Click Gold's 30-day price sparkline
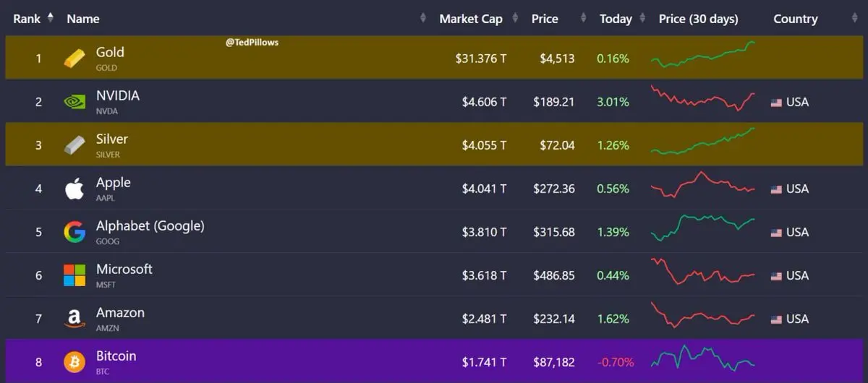868x383 pixels. click(x=702, y=56)
